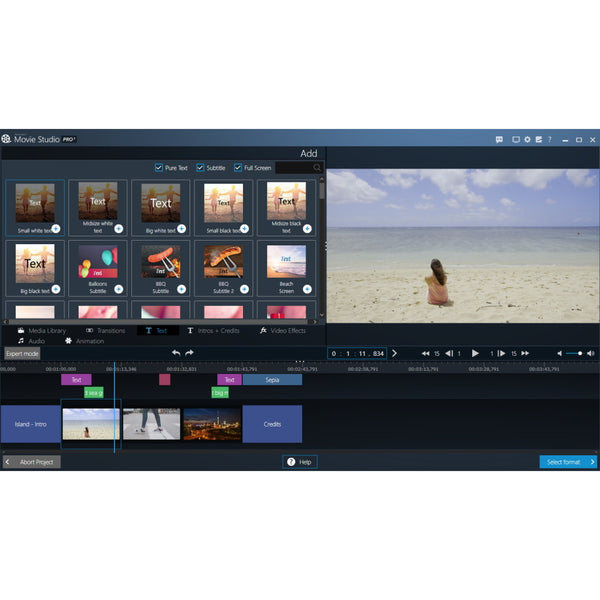
Task: Select the Sepia effect block on timeline
Action: tap(272, 380)
